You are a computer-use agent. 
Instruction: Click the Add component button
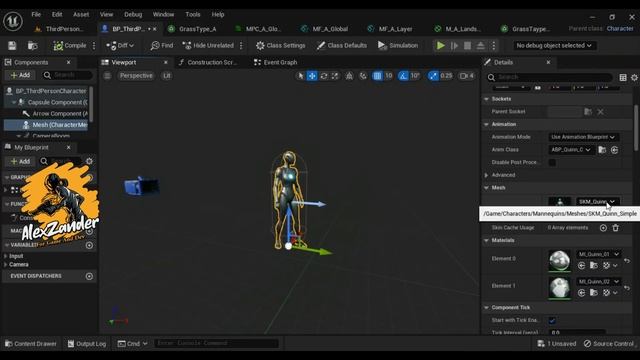pyautogui.click(x=20, y=75)
